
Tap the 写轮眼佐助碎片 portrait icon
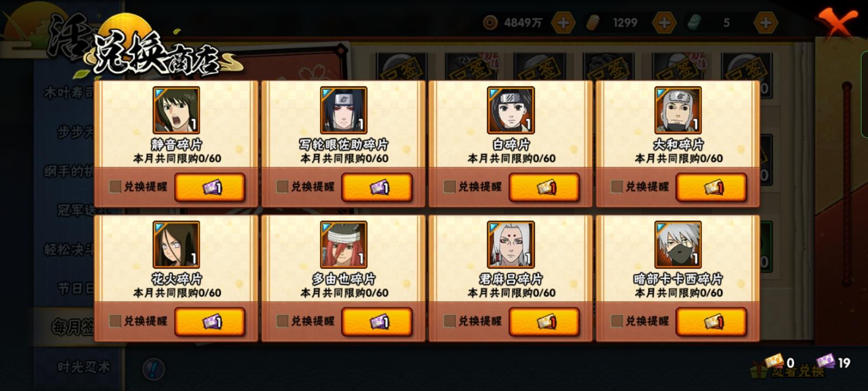pos(343,110)
